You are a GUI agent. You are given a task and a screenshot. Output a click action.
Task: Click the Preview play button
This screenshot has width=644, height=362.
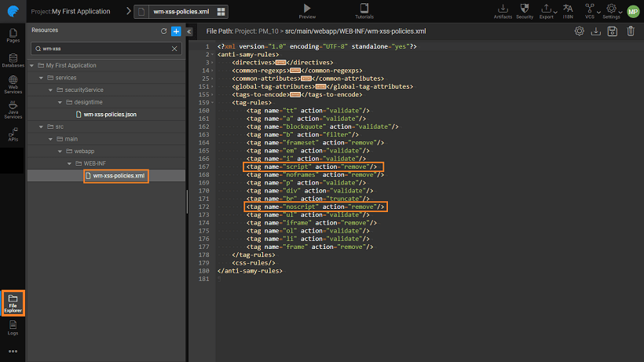coord(307,9)
